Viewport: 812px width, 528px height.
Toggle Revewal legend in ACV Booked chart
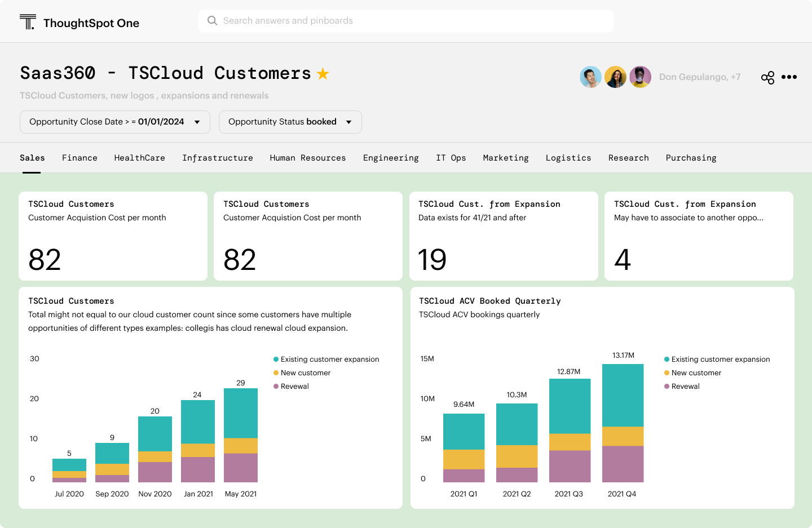point(682,387)
